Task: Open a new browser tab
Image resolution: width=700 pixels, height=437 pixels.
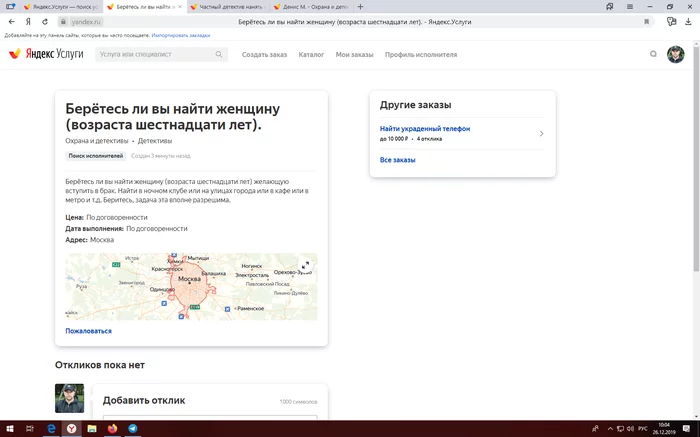Action: pos(360,7)
